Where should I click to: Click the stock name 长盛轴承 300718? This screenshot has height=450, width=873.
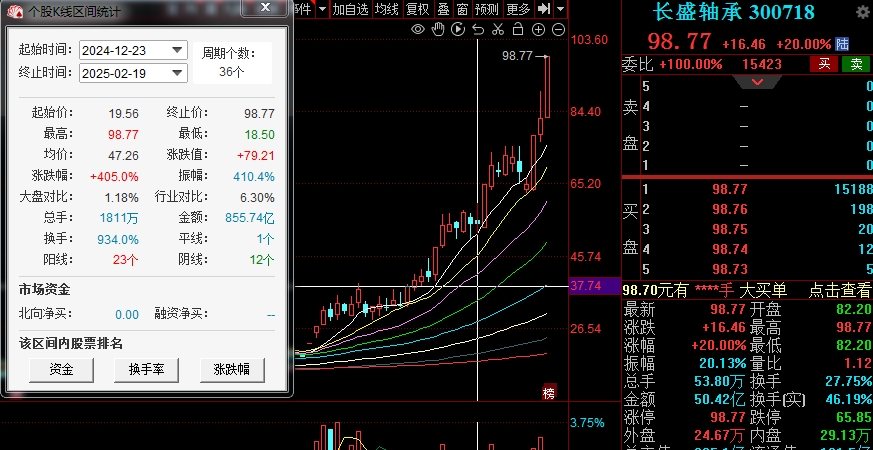pyautogui.click(x=734, y=12)
